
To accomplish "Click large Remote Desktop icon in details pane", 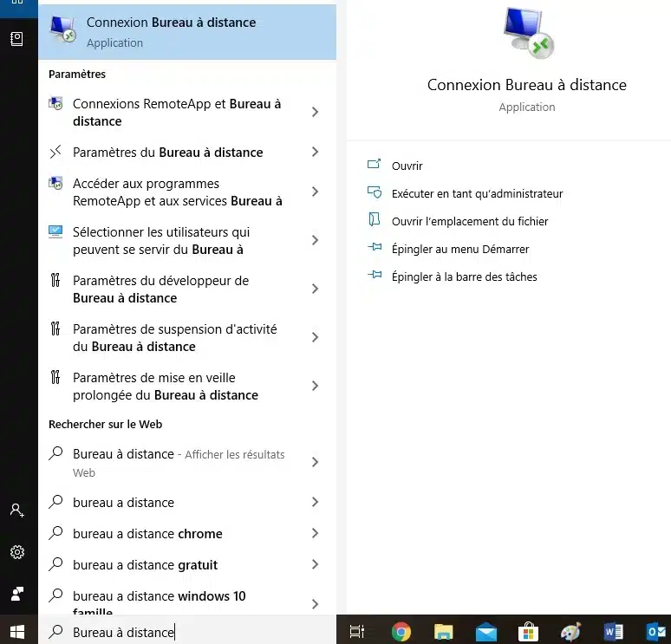I will pyautogui.click(x=528, y=34).
